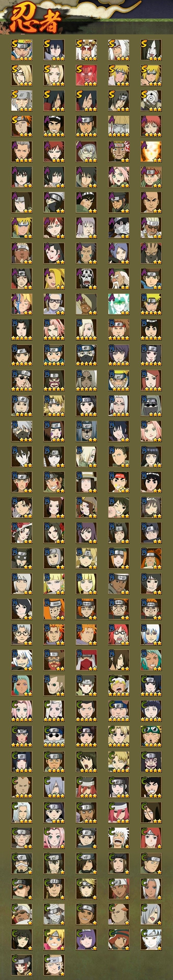Select C-rank Naruto wearing green goggles
The height and width of the screenshot is (980, 173).
[x=151, y=736]
